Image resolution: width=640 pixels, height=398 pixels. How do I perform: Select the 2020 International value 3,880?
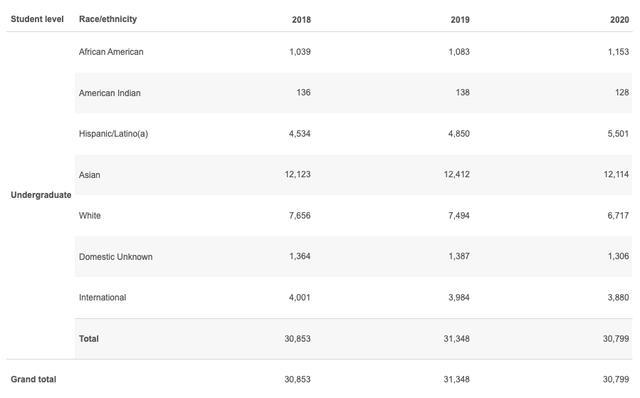point(618,297)
